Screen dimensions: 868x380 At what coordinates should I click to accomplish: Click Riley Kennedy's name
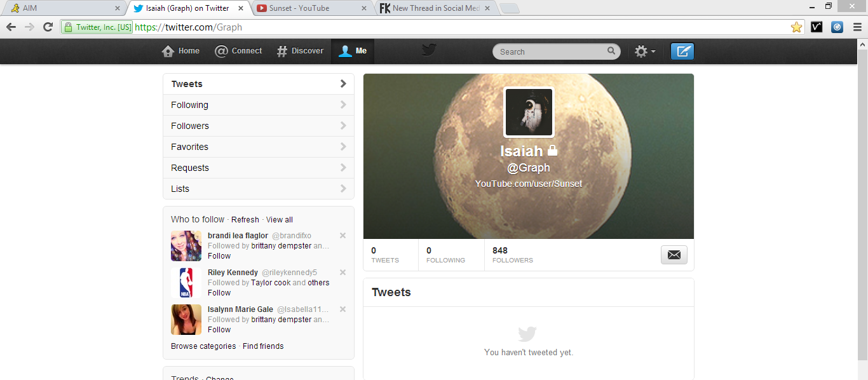[x=233, y=273]
